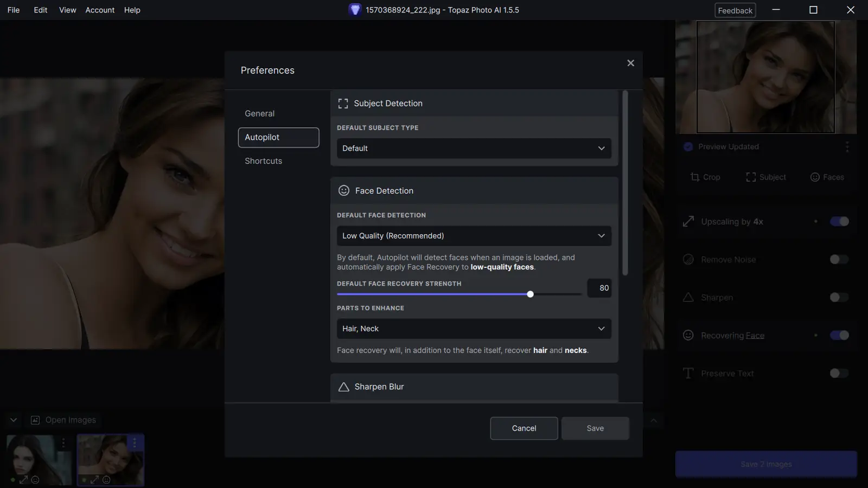Open the Edit menu
This screenshot has width=868, height=488.
(41, 10)
